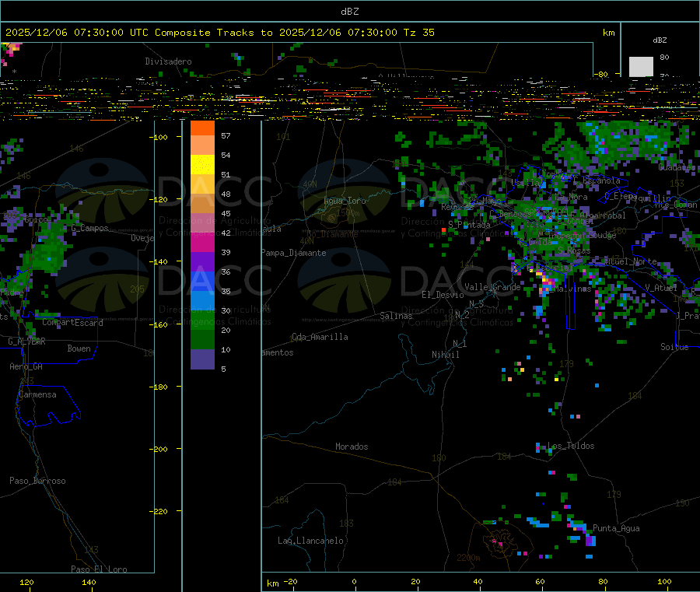This screenshot has width=700, height=592.
Task: Click the orange swatch above the 57 label
Action: tap(203, 128)
